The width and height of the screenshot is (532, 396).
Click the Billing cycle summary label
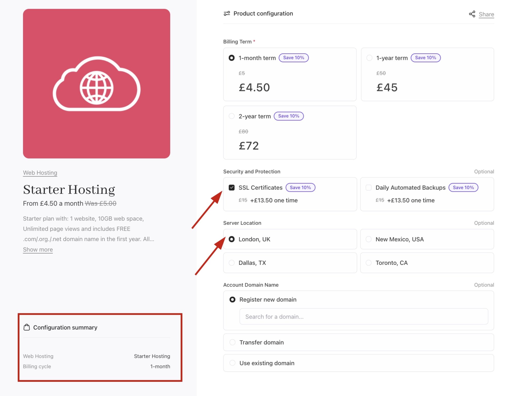click(x=37, y=366)
